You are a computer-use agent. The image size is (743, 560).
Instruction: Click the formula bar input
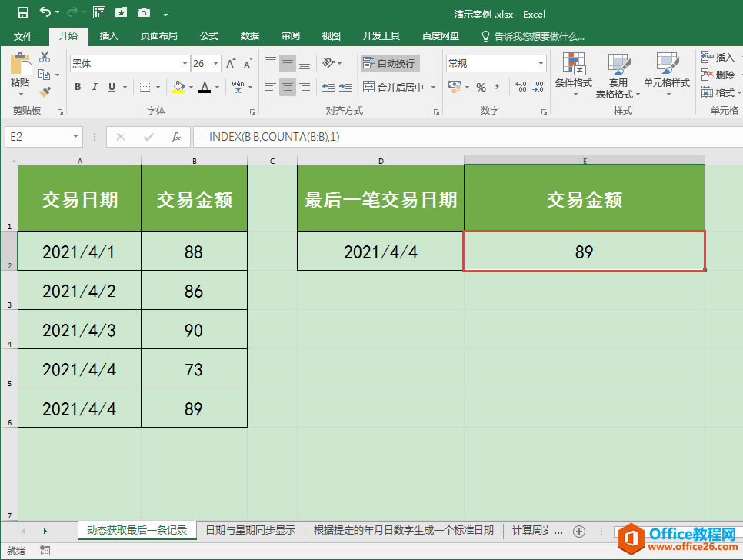click(467, 138)
